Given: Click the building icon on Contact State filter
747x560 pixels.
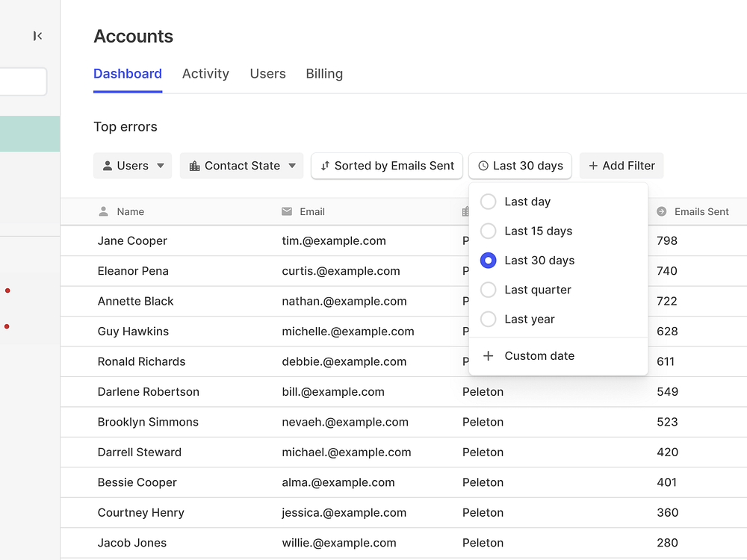Looking at the screenshot, I should tap(194, 166).
